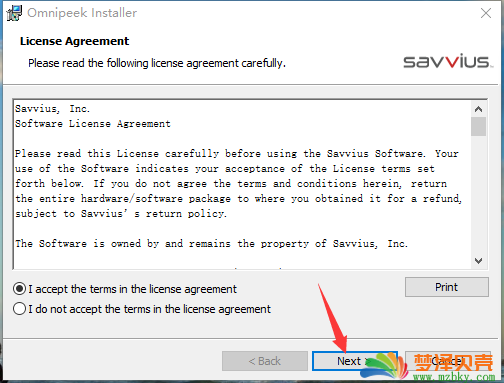
Task: Click the 'Omnipeek Installer' title bar text
Action: tap(82, 13)
